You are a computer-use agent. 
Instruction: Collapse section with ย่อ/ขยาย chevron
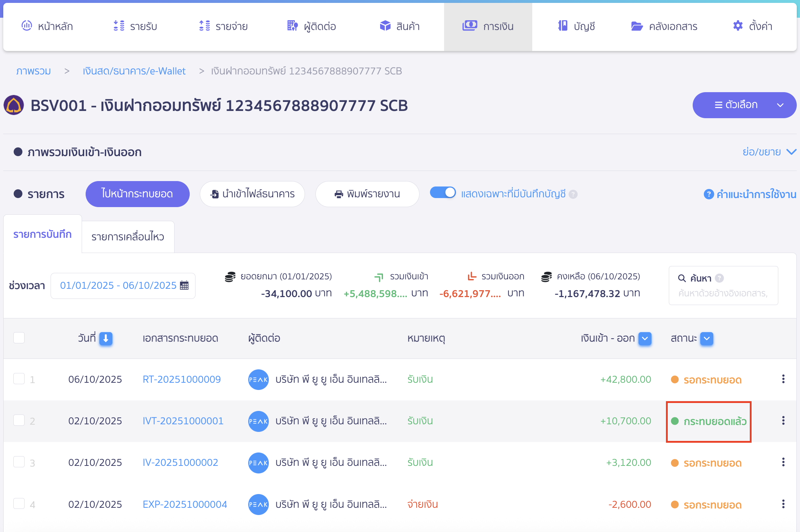click(791, 152)
